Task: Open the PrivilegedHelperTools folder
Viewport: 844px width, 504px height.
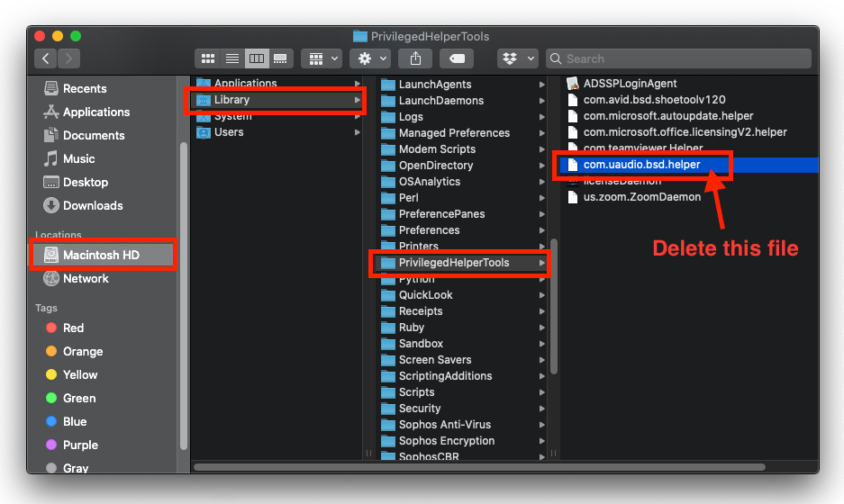Action: click(454, 263)
